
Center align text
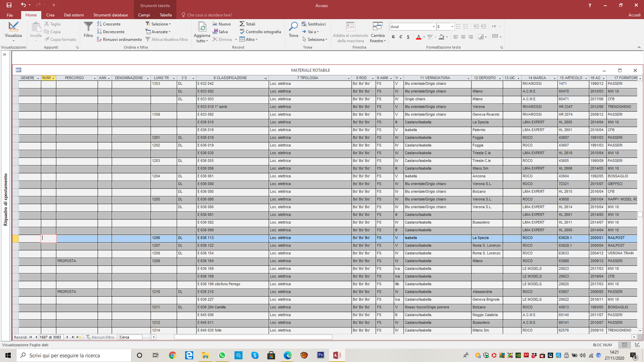click(463, 37)
